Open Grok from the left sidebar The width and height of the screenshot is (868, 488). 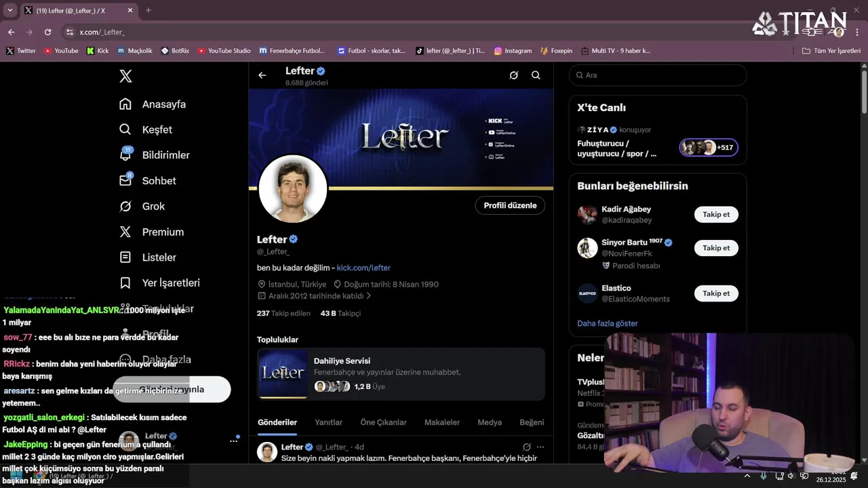pos(142,206)
